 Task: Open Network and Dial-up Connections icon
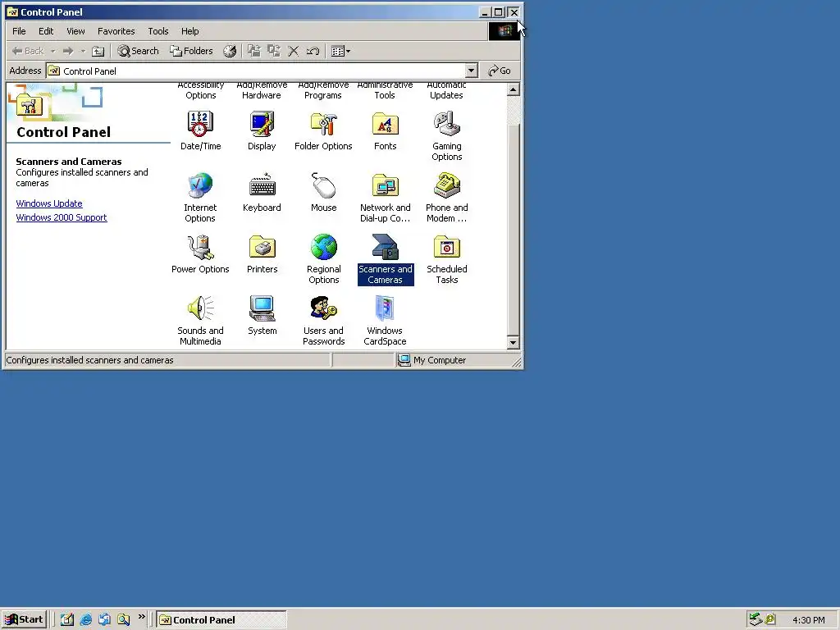click(386, 186)
